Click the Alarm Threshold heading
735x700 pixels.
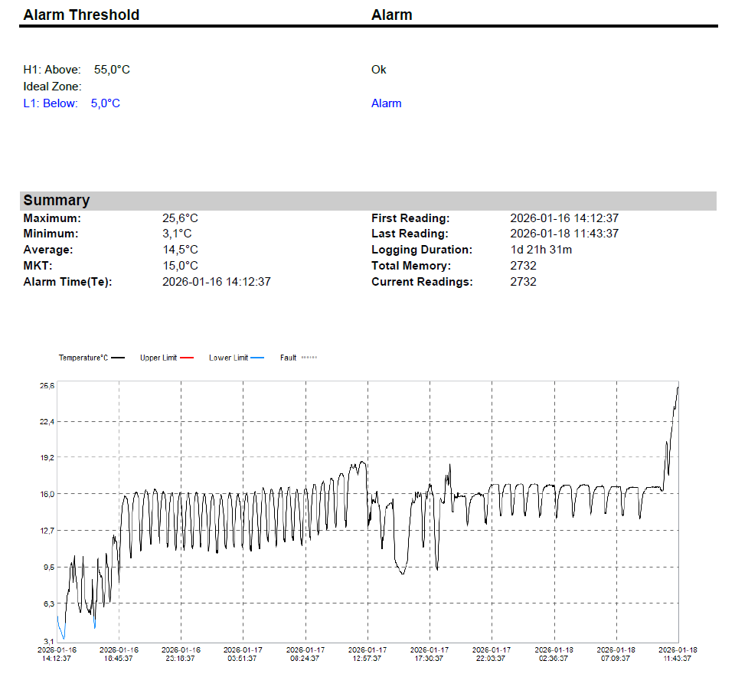[x=81, y=15]
